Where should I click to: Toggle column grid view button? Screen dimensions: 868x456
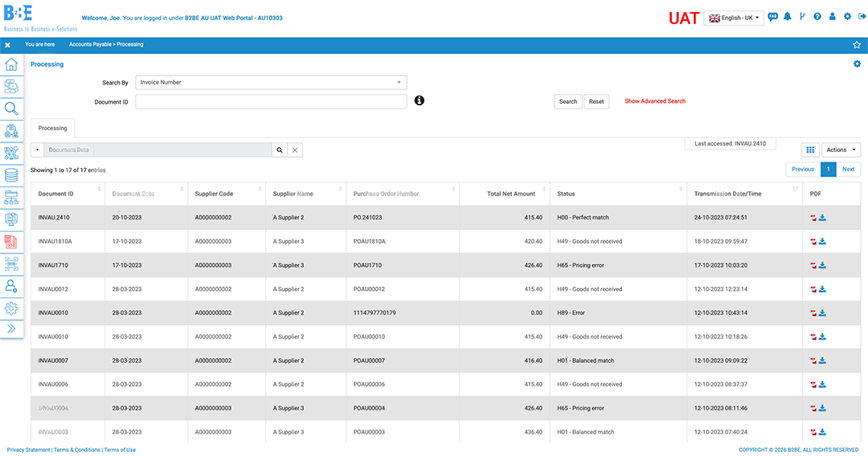coord(810,150)
